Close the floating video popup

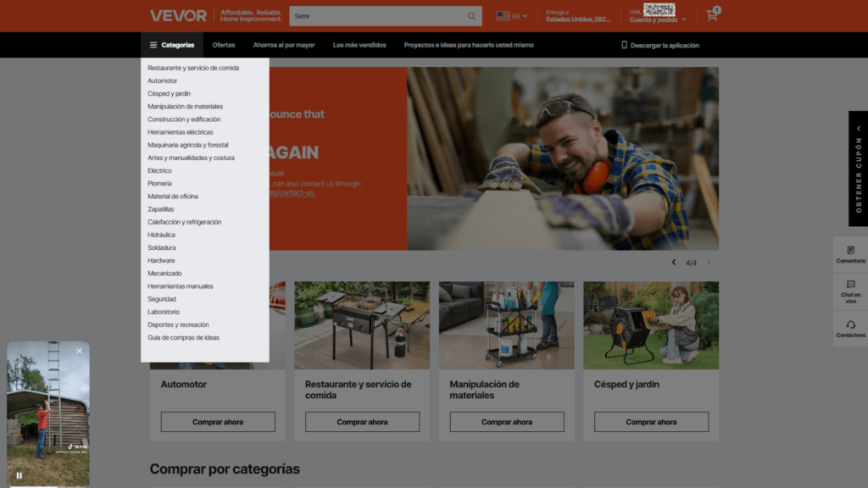pos(79,351)
